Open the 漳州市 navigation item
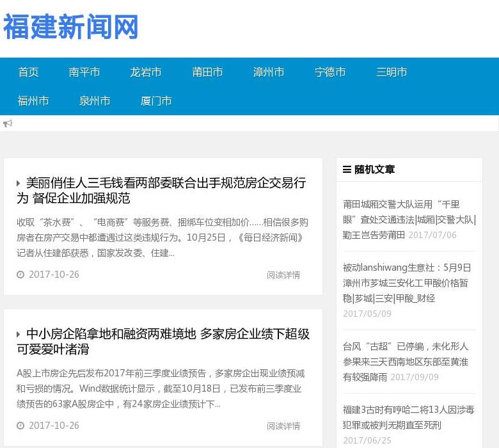Image resolution: width=499 pixels, height=448 pixels. coord(269,72)
